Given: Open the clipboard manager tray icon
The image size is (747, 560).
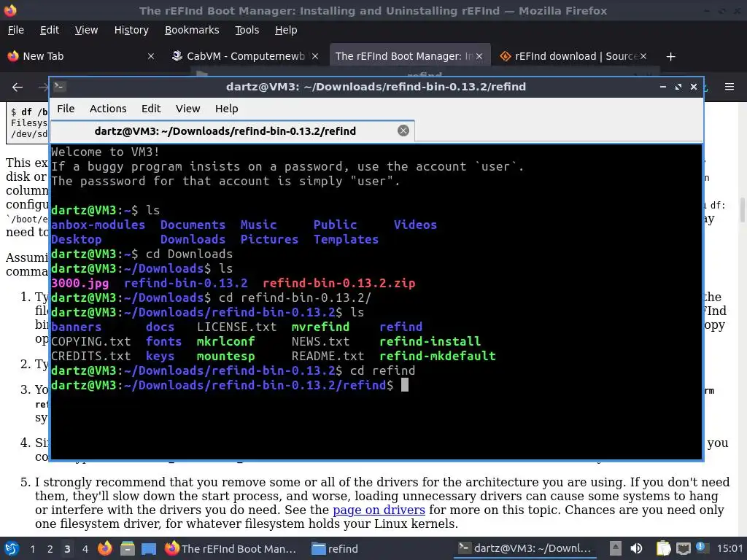Looking at the screenshot, I should (663, 548).
